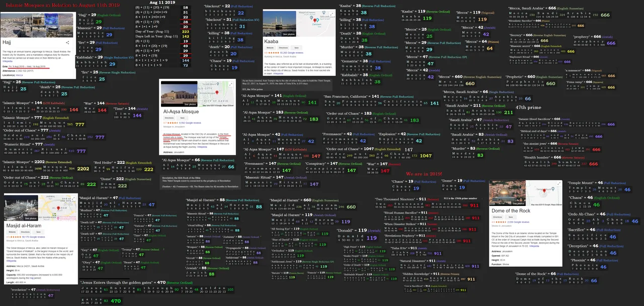
Task: Expand the Al-Aqsa Mosque map
Action: pyautogui.click(x=231, y=84)
